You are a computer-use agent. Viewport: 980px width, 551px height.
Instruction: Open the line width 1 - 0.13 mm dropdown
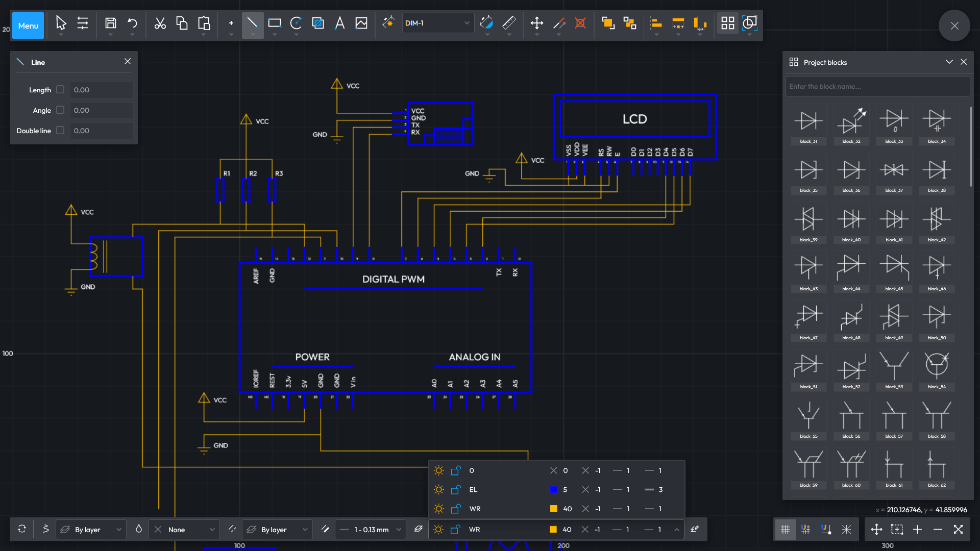pos(371,530)
